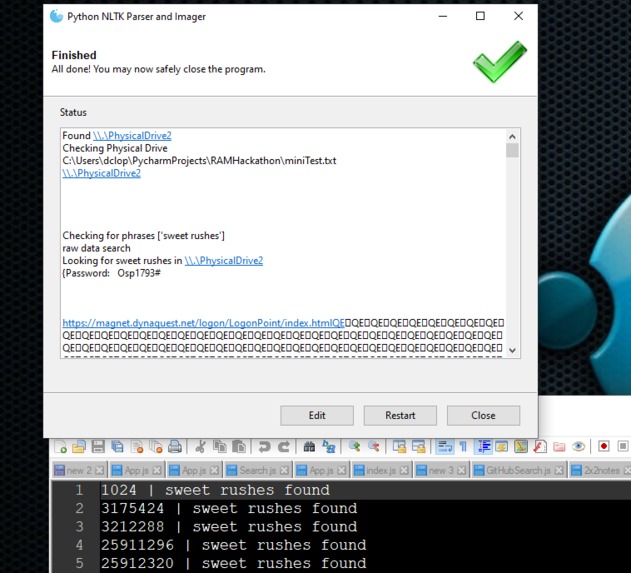Viewport: 631px width, 573px height.
Task: Close the index.js tab
Action: coord(404,470)
